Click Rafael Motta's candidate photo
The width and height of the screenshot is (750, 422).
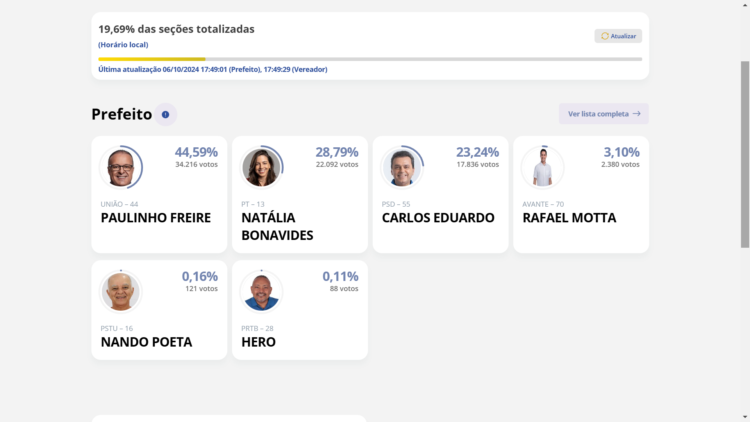[x=542, y=167]
